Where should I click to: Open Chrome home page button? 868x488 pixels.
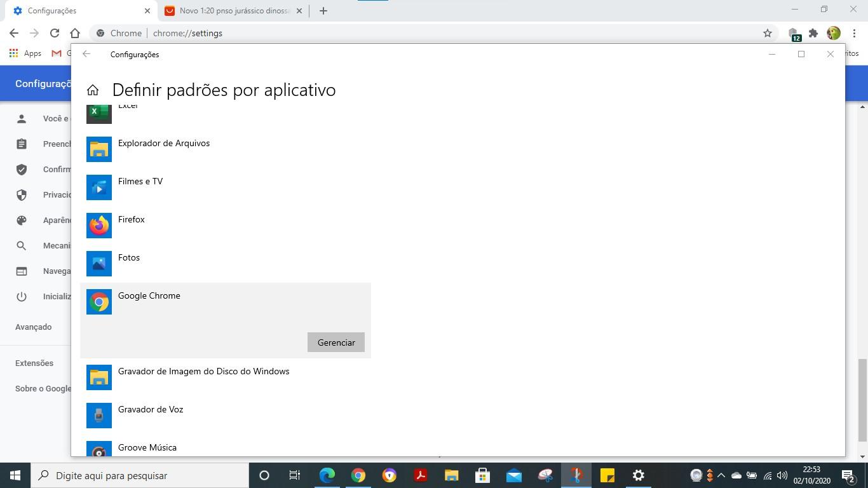(75, 33)
